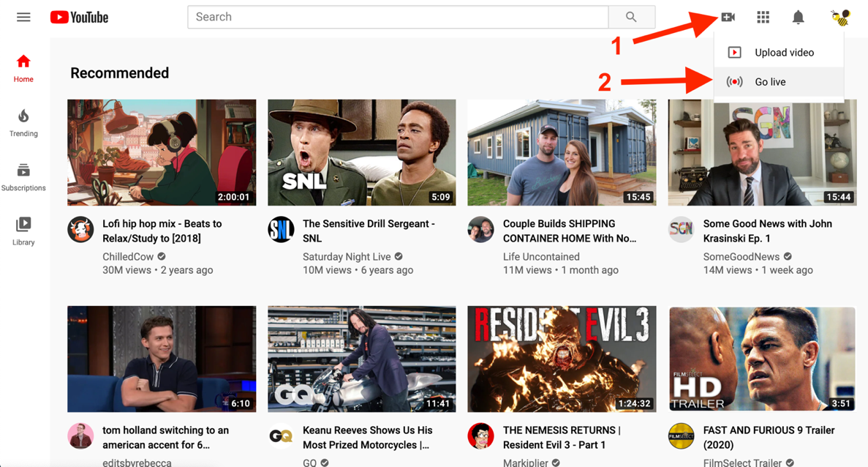The width and height of the screenshot is (868, 467).
Task: Play the Resident Evil 3 thumbnail
Action: (562, 359)
